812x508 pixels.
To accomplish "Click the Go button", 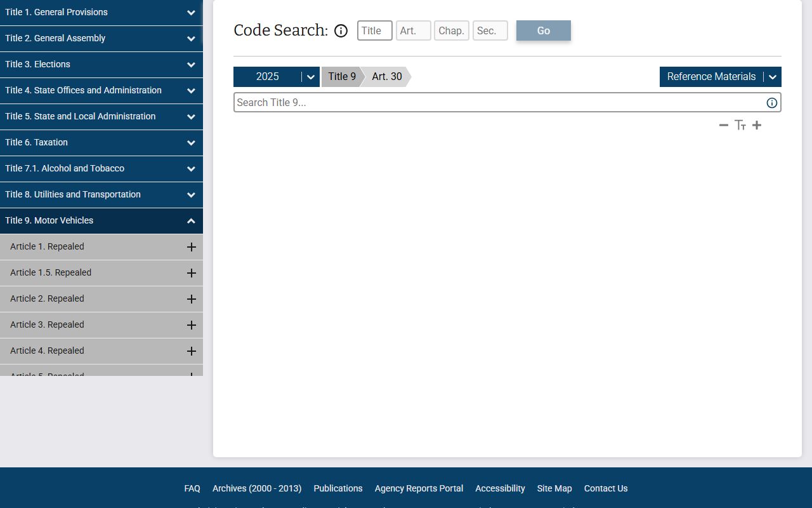I will click(x=544, y=30).
